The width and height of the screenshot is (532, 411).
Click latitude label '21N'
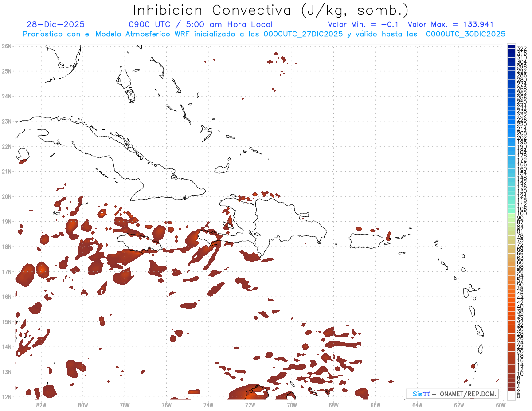pyautogui.click(x=7, y=171)
